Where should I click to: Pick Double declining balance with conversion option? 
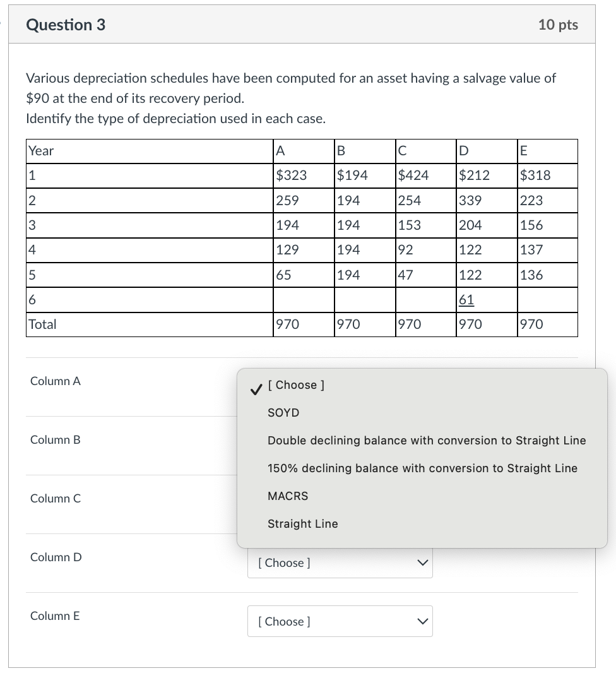pos(427,440)
